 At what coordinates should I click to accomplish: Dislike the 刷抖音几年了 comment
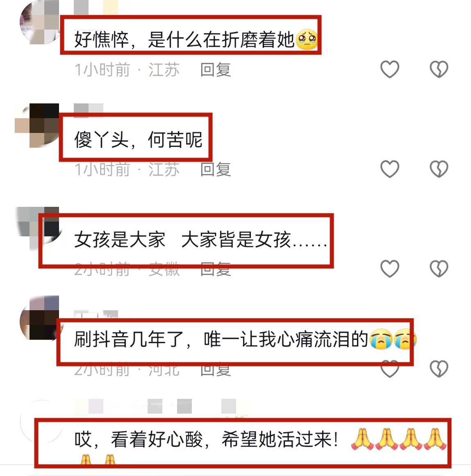click(x=439, y=368)
